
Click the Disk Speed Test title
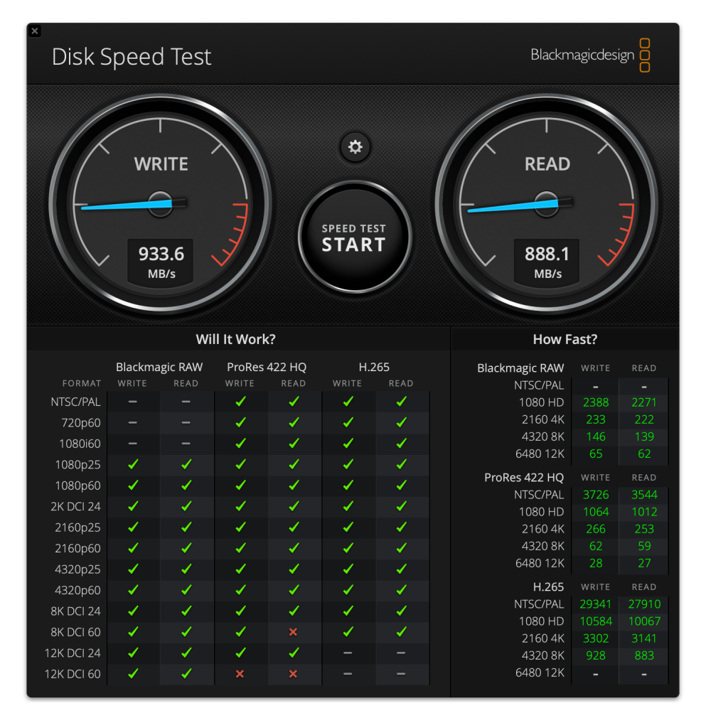pos(132,57)
